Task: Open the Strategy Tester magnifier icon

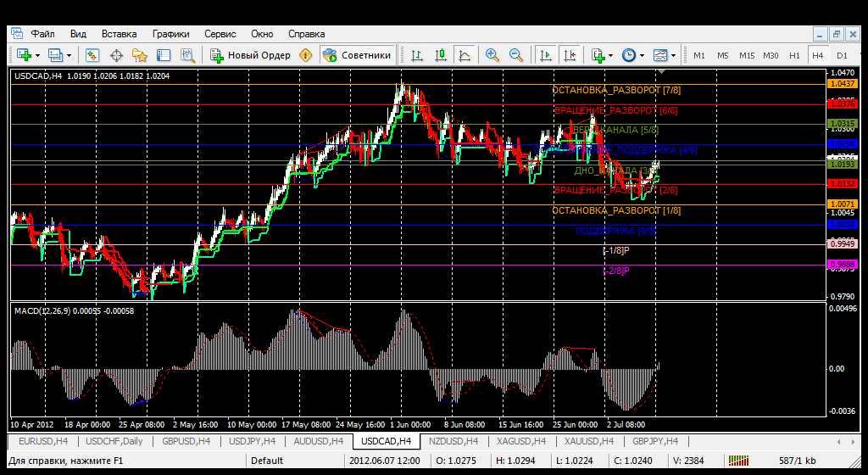Action: point(187,55)
